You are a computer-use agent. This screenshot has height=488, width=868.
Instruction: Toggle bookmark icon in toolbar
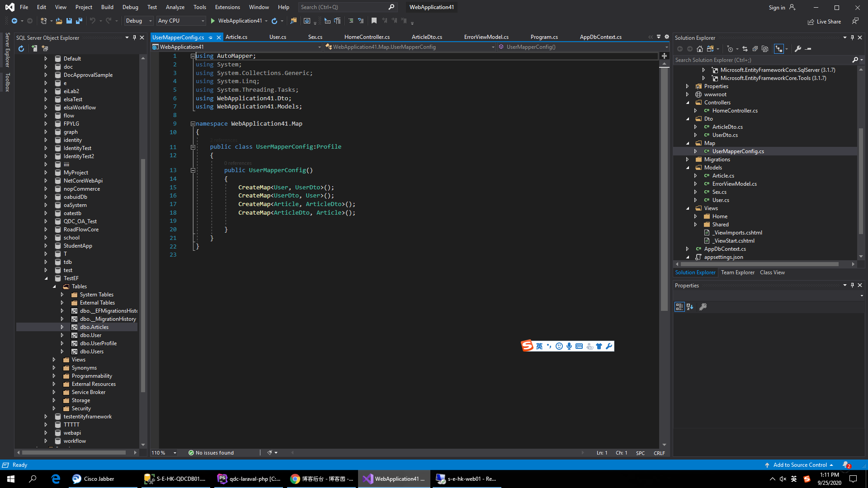[x=374, y=21]
